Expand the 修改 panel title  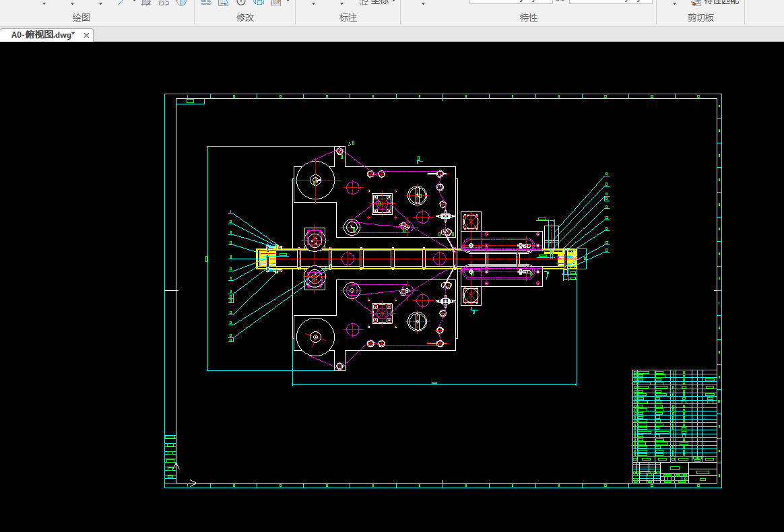pos(245,18)
